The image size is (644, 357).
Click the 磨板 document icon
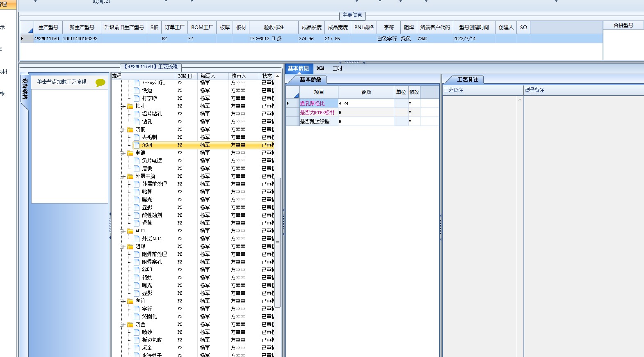(x=137, y=168)
